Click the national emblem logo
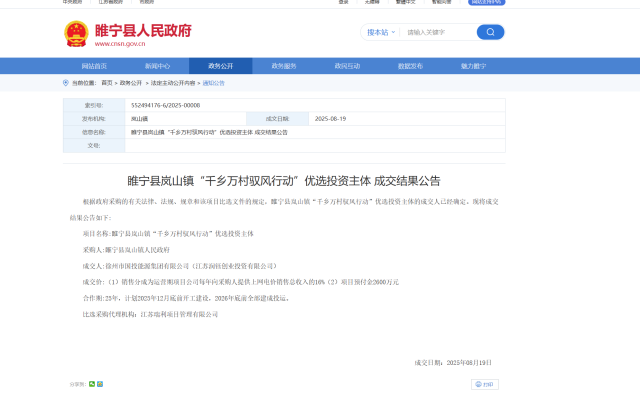The image size is (640, 395). (76, 34)
